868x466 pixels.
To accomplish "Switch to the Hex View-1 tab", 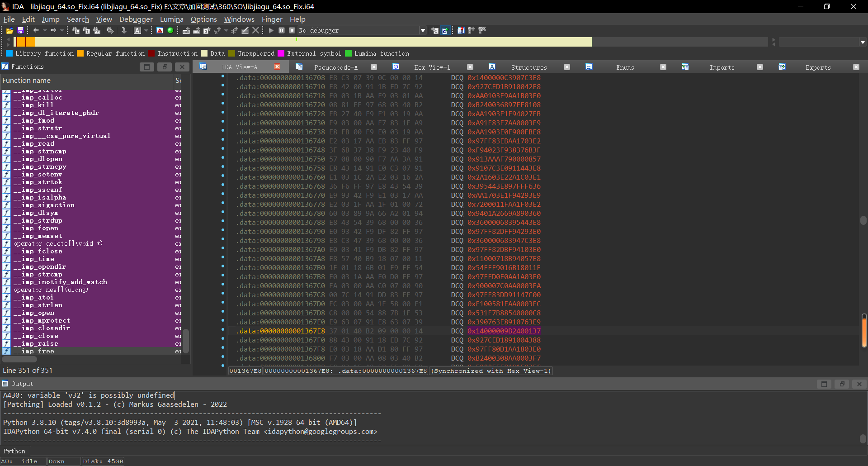I will click(x=432, y=67).
